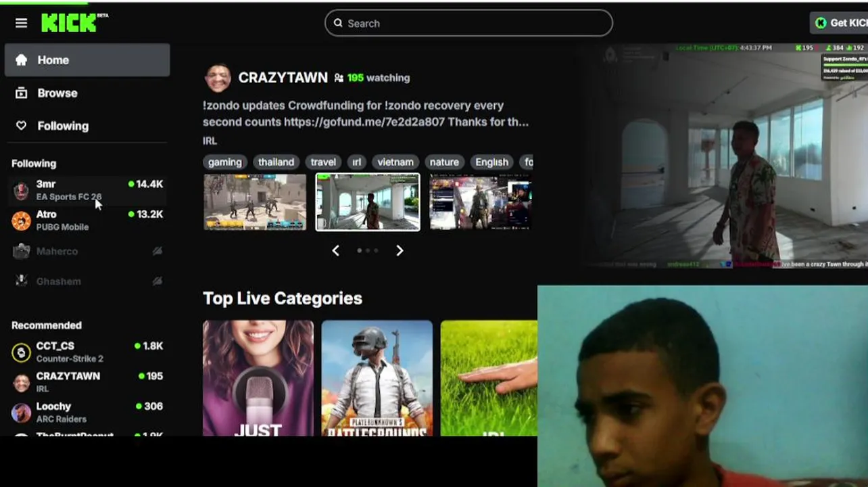The width and height of the screenshot is (868, 487).
Task: Open Atro channel name in Following
Action: (47, 214)
